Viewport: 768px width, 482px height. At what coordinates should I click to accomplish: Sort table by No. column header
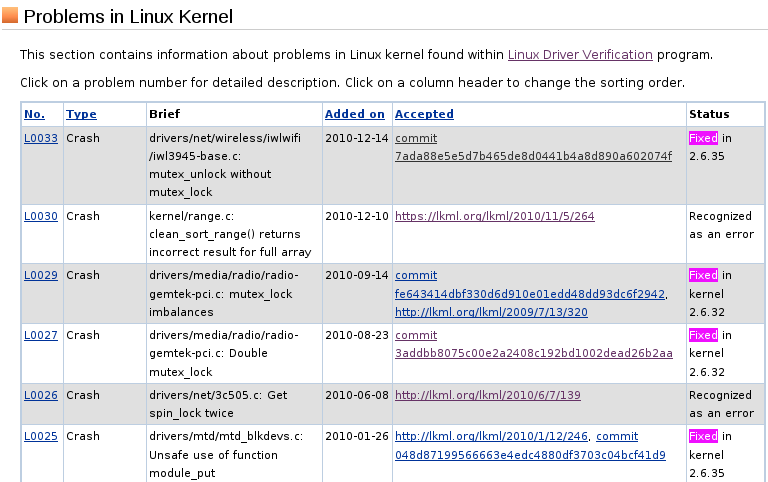coord(34,114)
